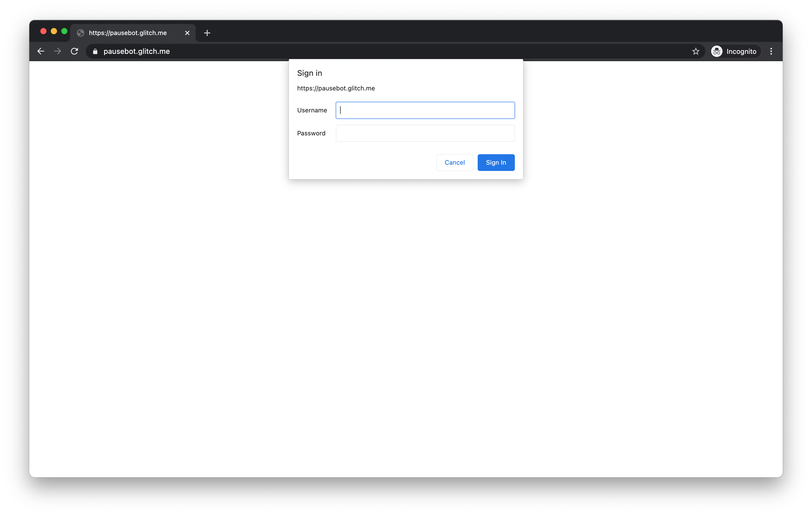
Task: Click the globe favicon on the browser tab
Action: (80, 33)
